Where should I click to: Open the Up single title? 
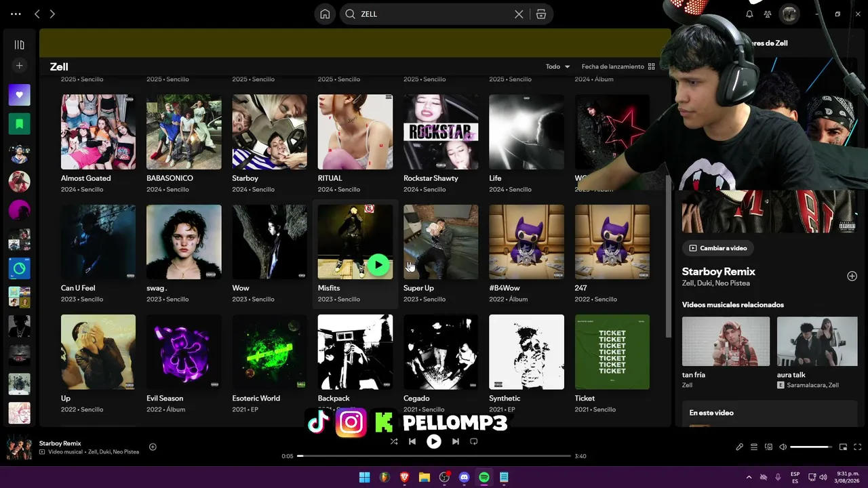[66, 399]
